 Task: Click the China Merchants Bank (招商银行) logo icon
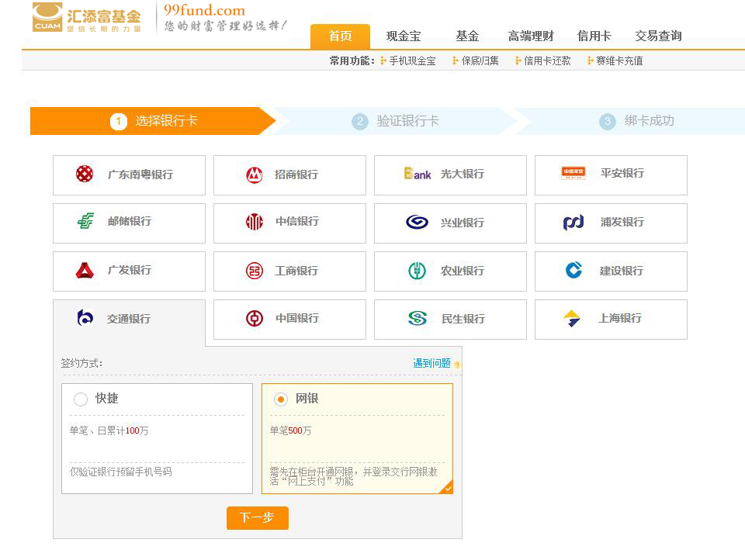tap(254, 175)
